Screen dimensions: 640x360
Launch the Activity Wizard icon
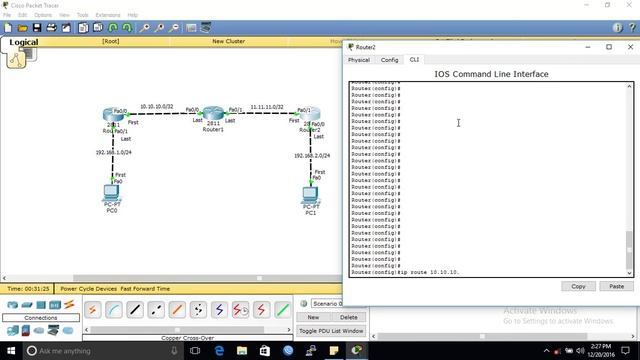click(x=66, y=28)
